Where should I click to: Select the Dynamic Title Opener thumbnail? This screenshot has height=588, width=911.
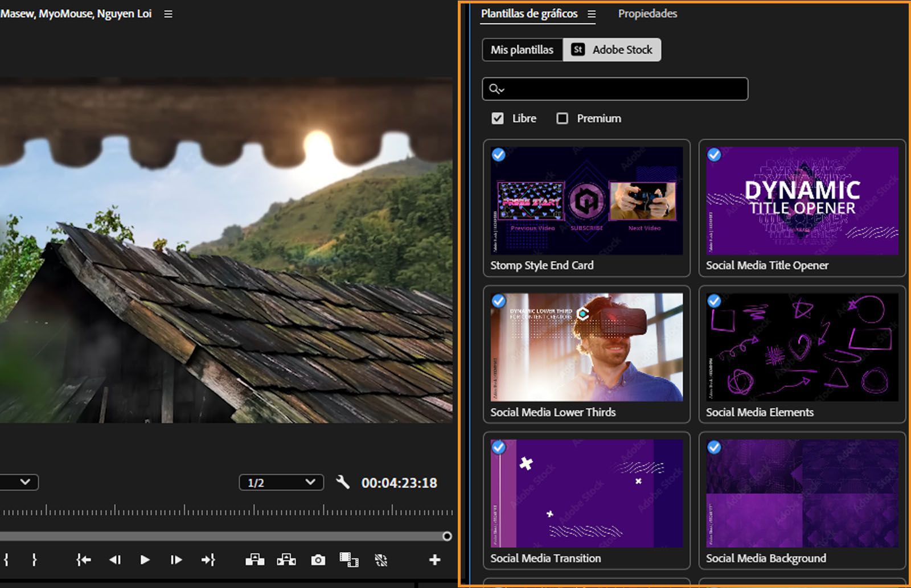(x=802, y=200)
